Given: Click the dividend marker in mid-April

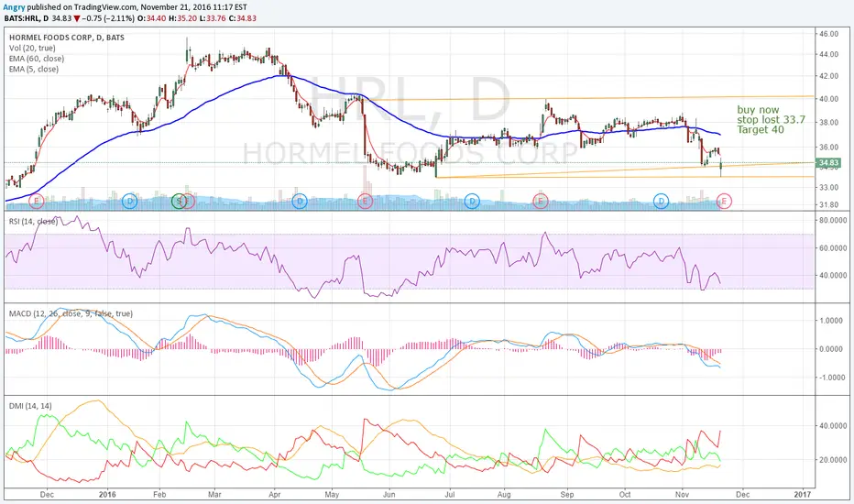Looking at the screenshot, I should coord(299,201).
